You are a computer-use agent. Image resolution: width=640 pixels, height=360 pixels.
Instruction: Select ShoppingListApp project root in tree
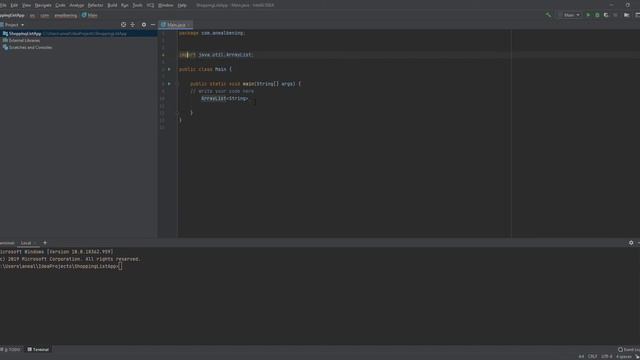tap(78, 33)
